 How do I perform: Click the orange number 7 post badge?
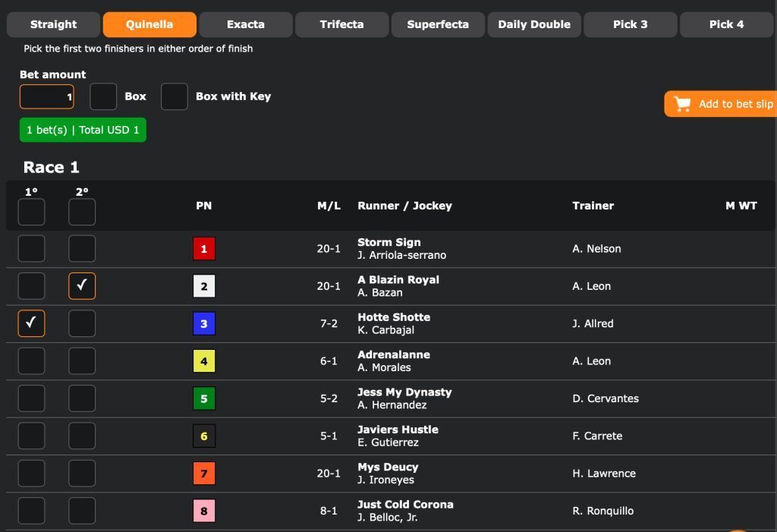tap(204, 474)
